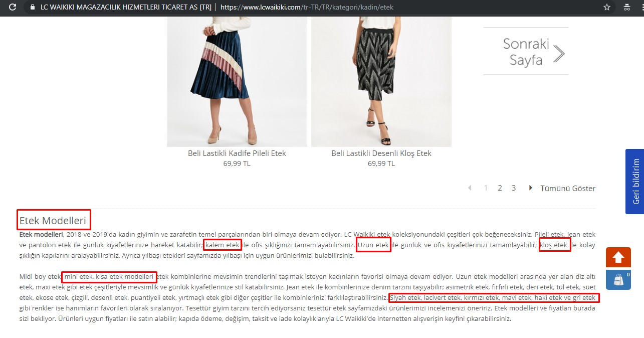Click the orange scroll-to-top arrow button
Image resolution: width=644 pixels, height=338 pixels.
(x=618, y=257)
